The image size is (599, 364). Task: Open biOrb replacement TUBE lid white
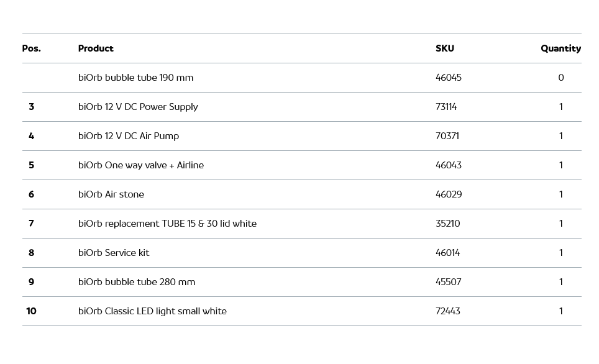(x=167, y=224)
